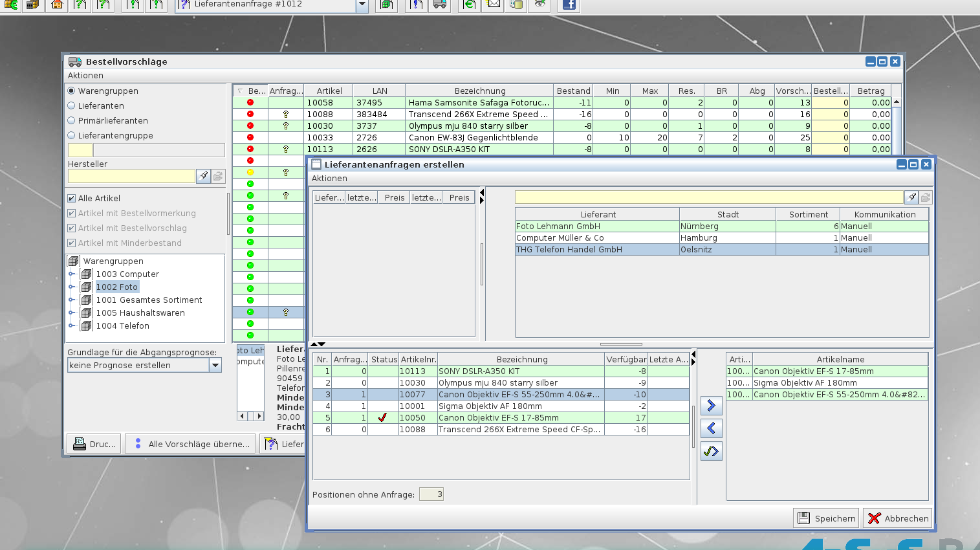The image size is (980, 550).
Task: Expand the 1003 Computer tree node
Action: pyautogui.click(x=72, y=274)
